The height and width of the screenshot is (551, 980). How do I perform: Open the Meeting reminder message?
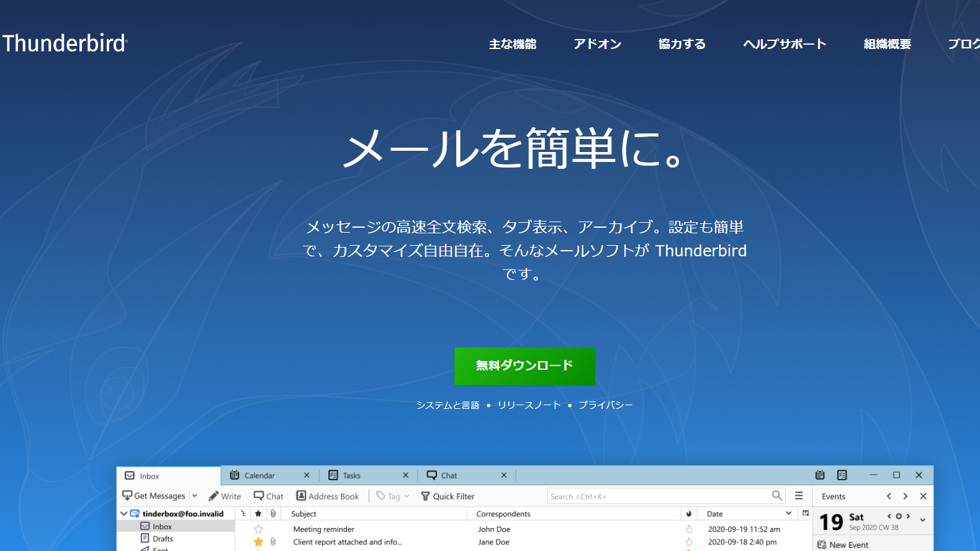[x=324, y=529]
